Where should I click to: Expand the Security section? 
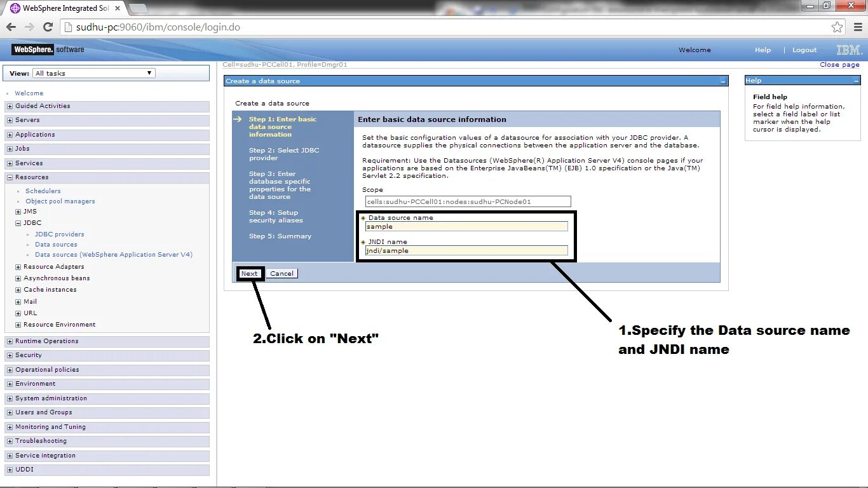click(x=10, y=355)
